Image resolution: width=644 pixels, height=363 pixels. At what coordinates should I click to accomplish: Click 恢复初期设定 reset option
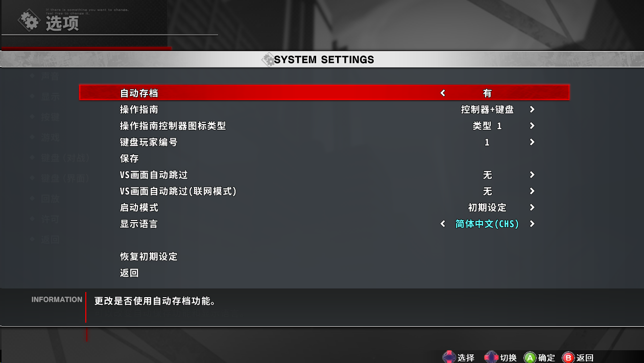[x=149, y=256]
